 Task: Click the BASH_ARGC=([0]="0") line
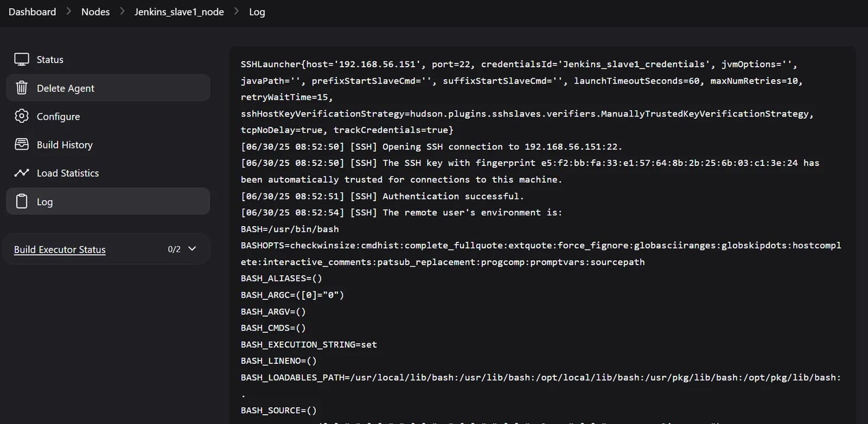tap(292, 295)
